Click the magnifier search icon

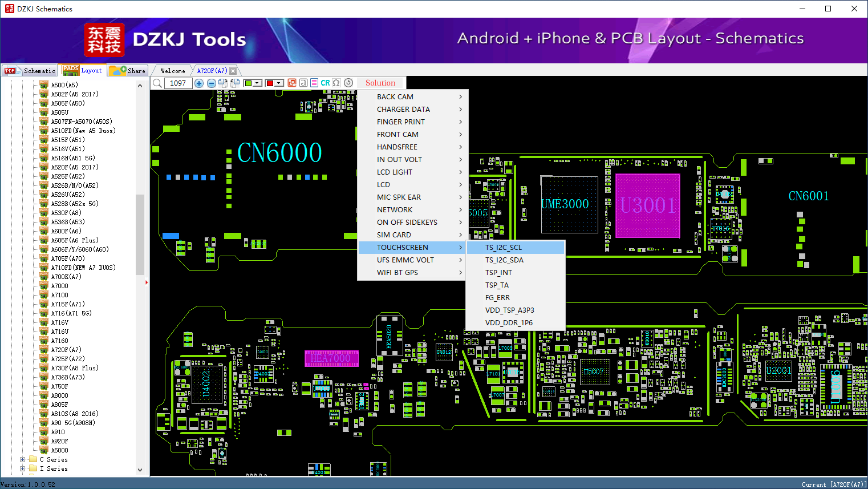coord(157,83)
